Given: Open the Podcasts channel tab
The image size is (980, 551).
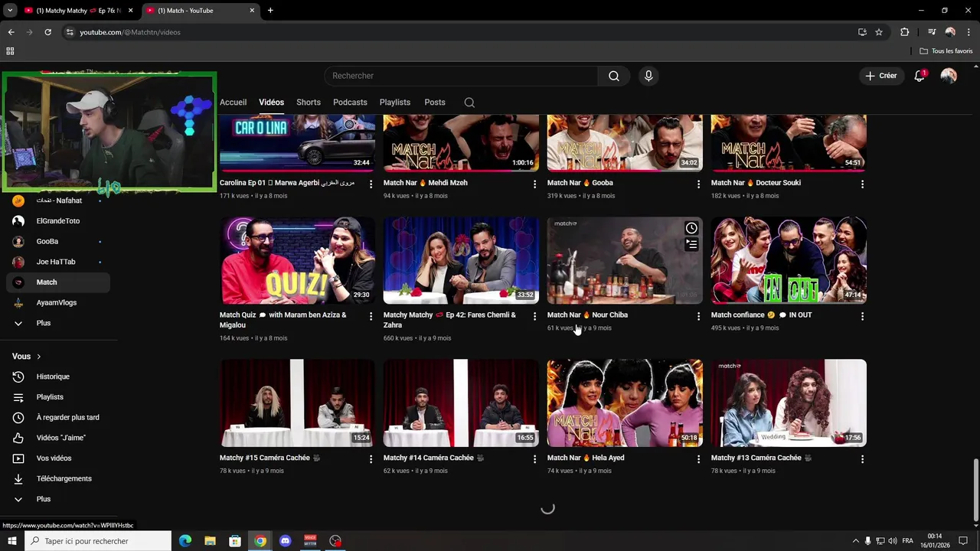Looking at the screenshot, I should pos(350,103).
